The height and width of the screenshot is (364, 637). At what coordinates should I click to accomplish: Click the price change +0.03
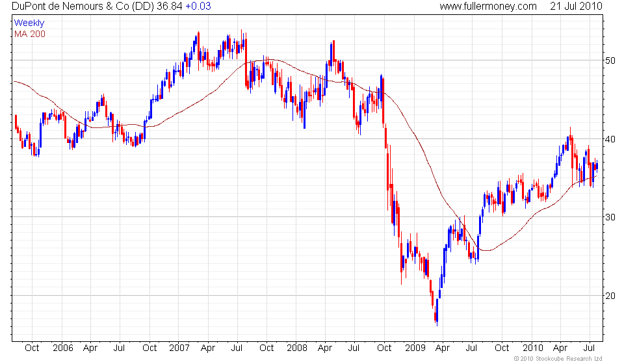[198, 6]
